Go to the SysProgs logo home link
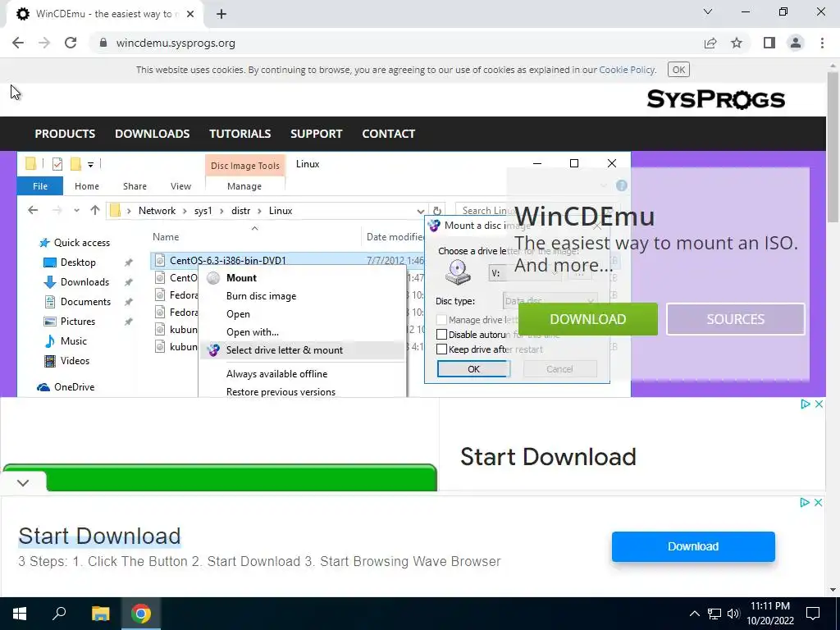The width and height of the screenshot is (840, 630). [x=715, y=99]
